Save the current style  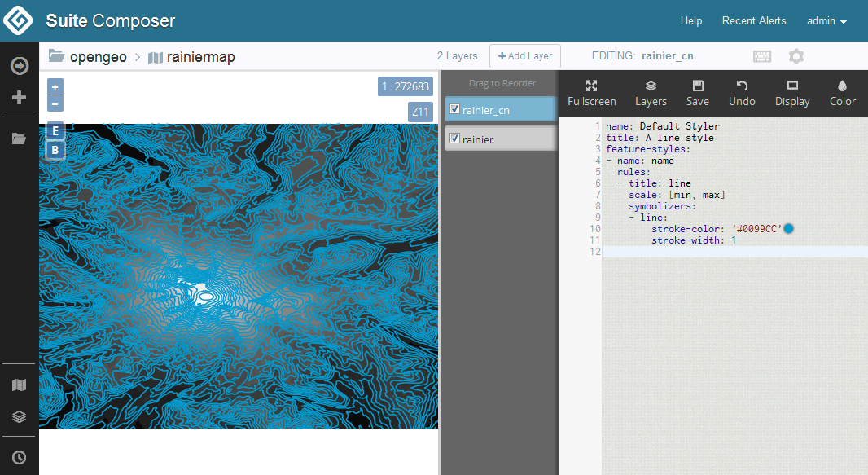pos(697,93)
